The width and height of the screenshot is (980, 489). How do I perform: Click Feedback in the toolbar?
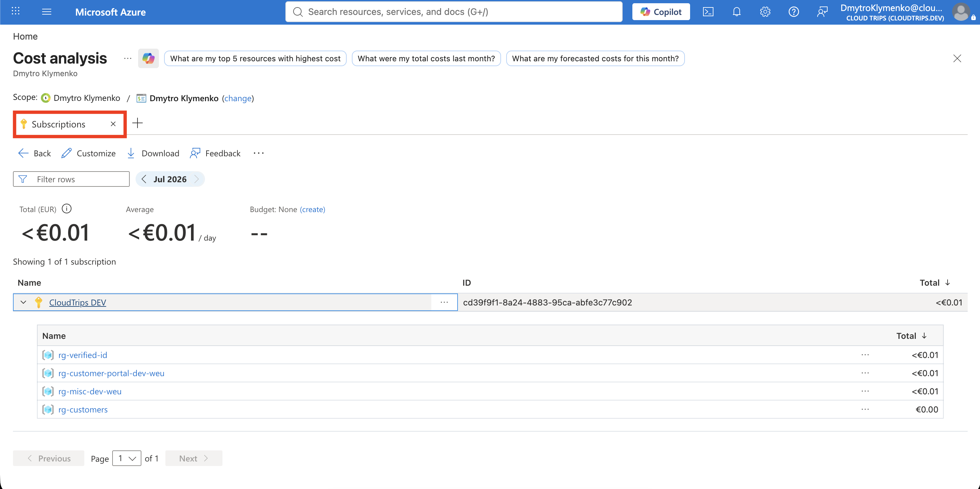(x=215, y=153)
